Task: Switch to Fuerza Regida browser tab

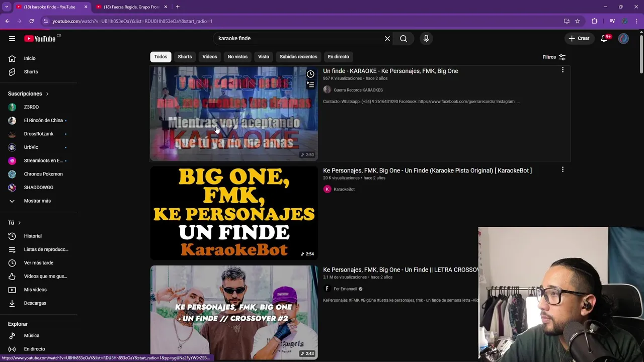Action: (x=131, y=7)
